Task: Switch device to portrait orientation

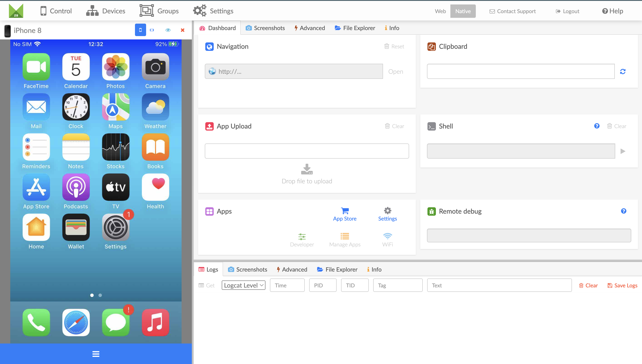Action: pos(140,30)
